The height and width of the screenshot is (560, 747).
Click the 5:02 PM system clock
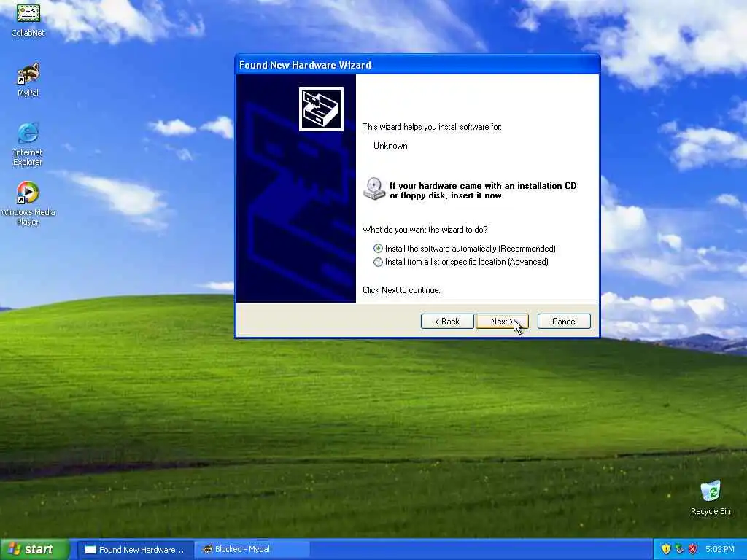click(720, 550)
